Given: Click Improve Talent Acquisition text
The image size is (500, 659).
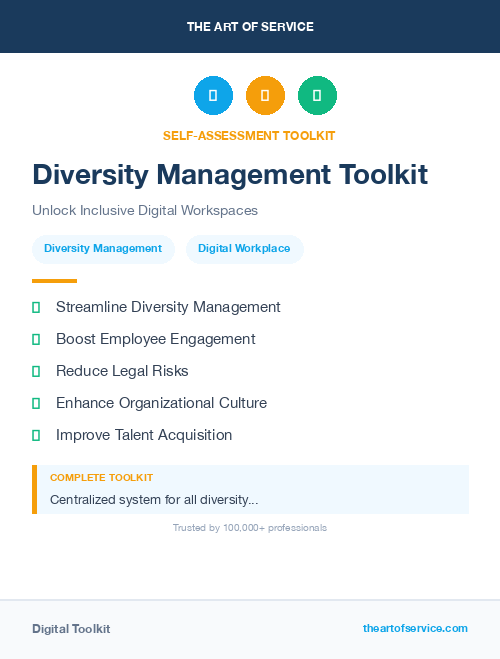Looking at the screenshot, I should [x=144, y=435].
